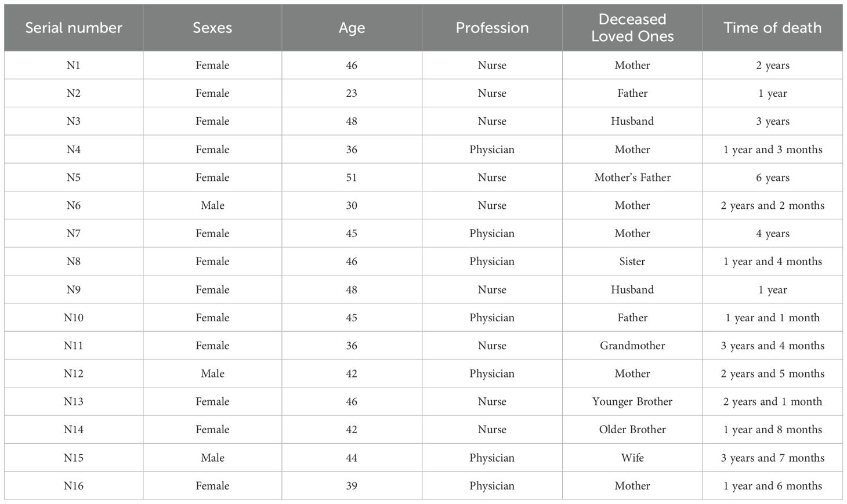Select age 23 in row N2

coord(352,93)
